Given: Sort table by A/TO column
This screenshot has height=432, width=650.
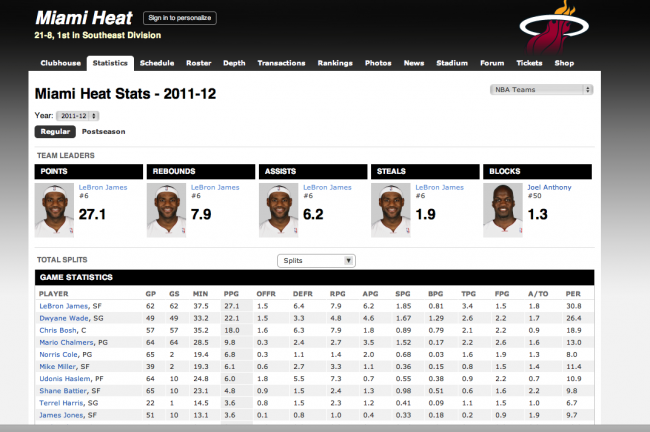Looking at the screenshot, I should coord(538,294).
